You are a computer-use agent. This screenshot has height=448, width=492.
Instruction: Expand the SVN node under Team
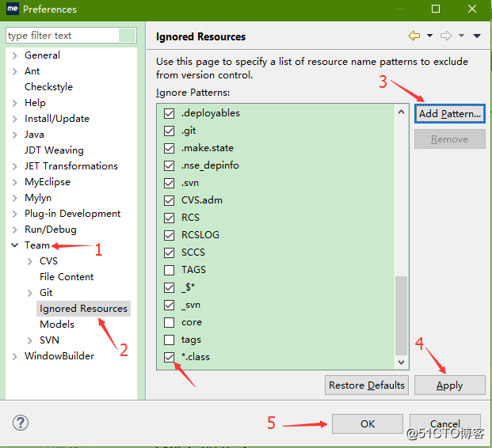click(x=29, y=340)
